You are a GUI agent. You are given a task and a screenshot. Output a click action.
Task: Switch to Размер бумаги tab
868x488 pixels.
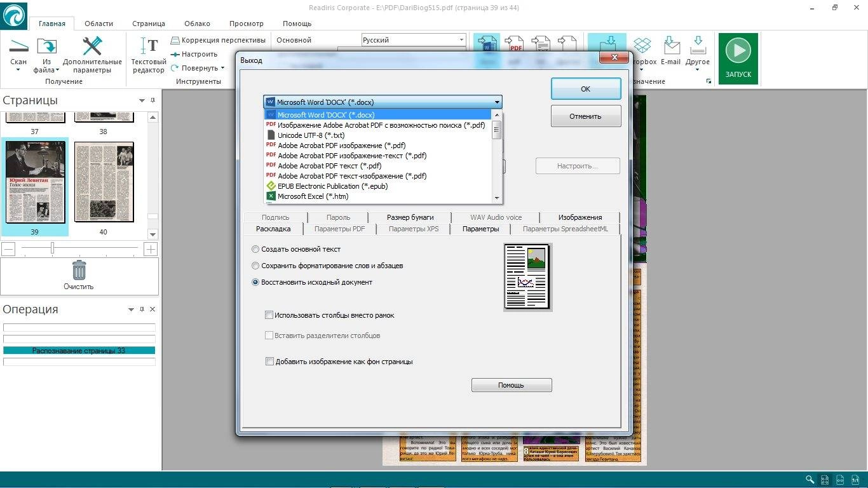(410, 217)
